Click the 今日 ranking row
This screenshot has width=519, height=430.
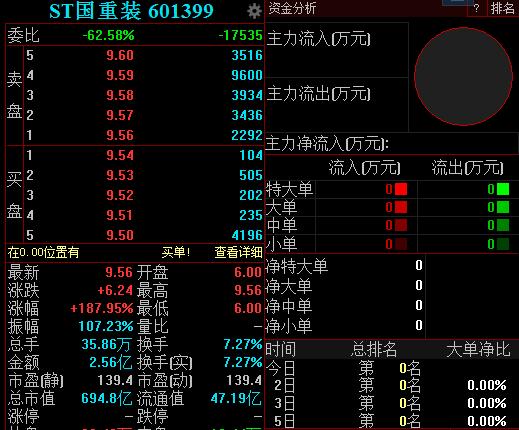pyautogui.click(x=391, y=368)
